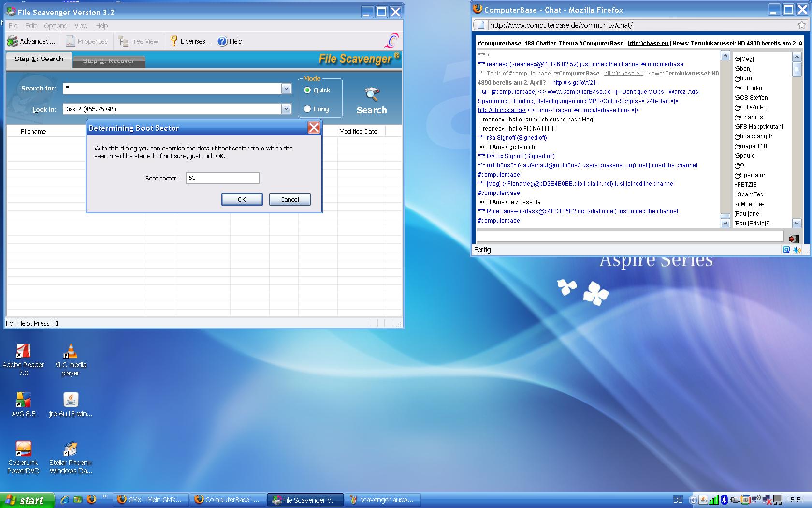
Task: Expand the 'Search for' dropdown
Action: [x=286, y=89]
